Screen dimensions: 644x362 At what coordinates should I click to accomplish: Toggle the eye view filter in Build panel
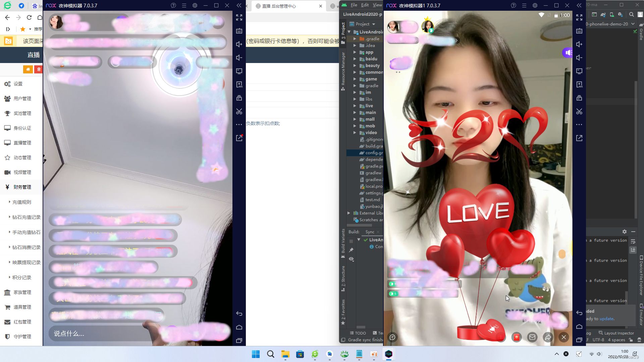click(x=351, y=259)
